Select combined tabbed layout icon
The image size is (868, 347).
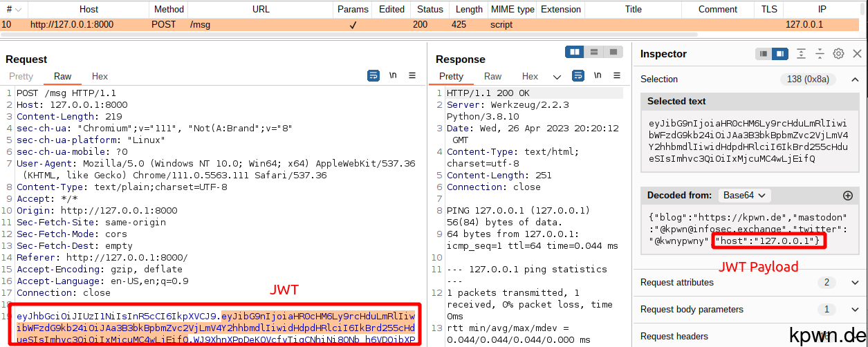click(x=613, y=53)
